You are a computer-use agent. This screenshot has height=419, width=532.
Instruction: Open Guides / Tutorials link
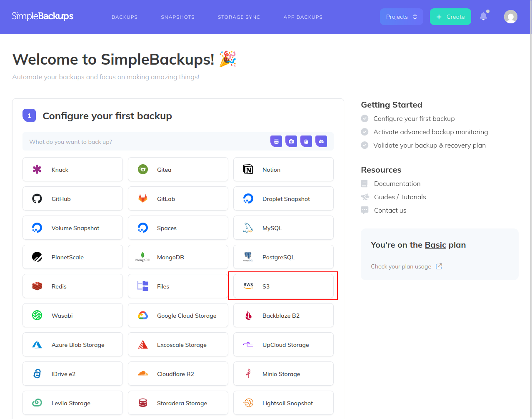(x=400, y=197)
